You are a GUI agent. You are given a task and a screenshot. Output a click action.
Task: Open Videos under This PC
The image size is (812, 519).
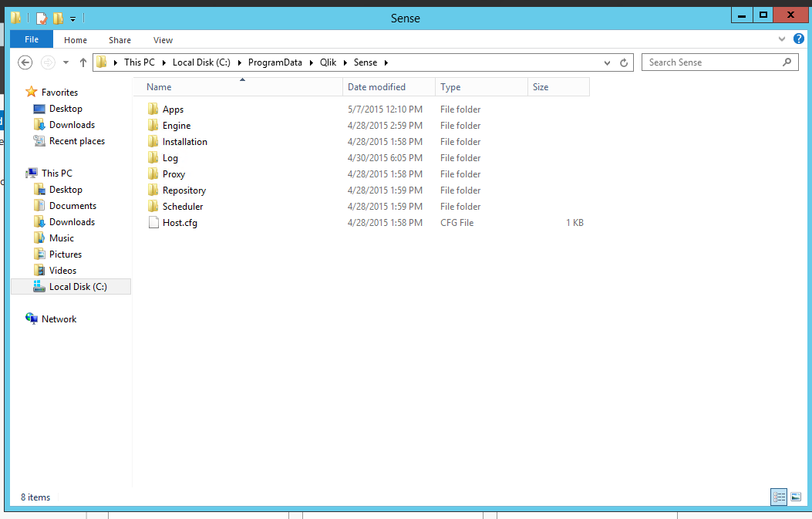click(x=62, y=271)
